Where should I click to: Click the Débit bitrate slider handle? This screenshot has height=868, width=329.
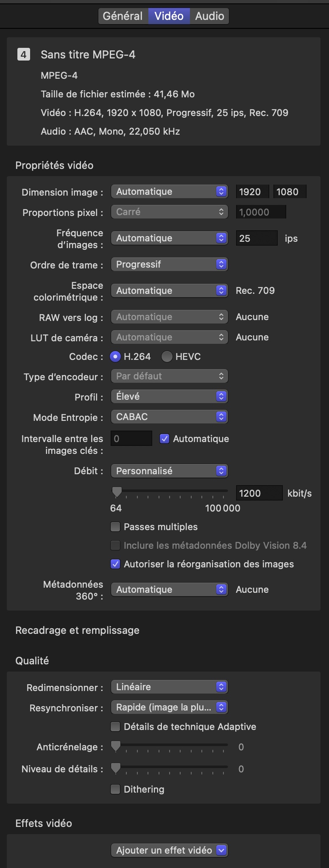point(117,492)
